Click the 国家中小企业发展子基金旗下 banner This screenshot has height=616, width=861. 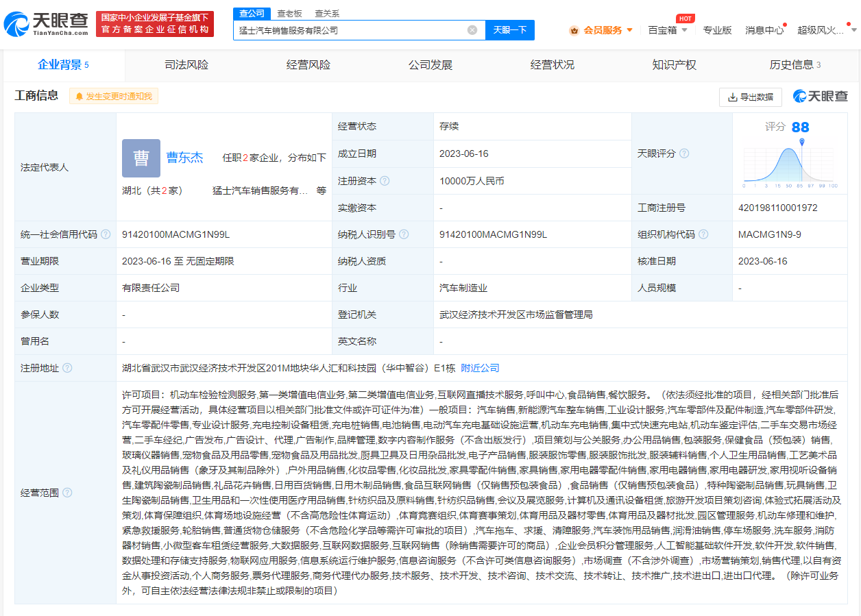[x=155, y=24]
